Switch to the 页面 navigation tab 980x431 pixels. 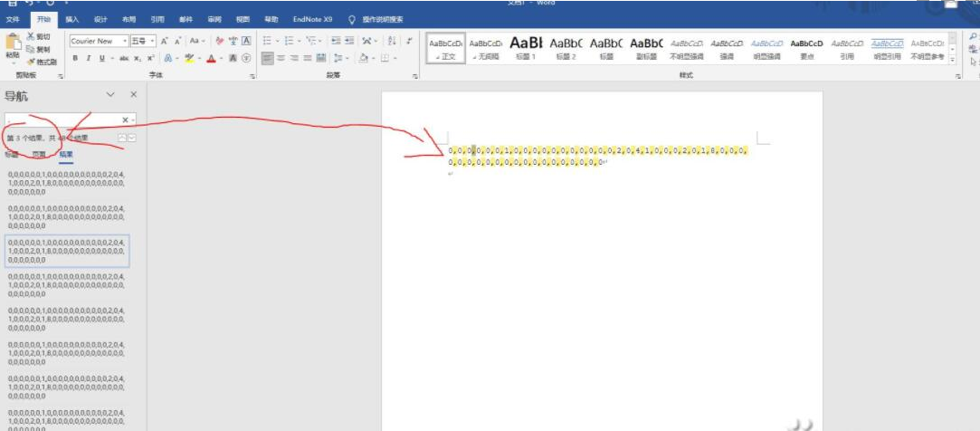[x=39, y=155]
